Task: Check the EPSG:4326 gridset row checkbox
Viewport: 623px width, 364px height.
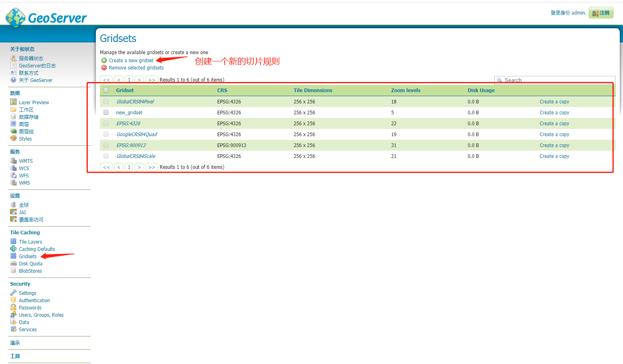Action: click(106, 123)
